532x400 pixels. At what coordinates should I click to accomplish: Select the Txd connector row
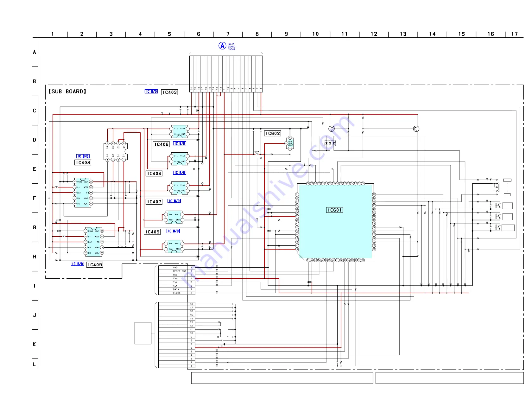(177, 282)
